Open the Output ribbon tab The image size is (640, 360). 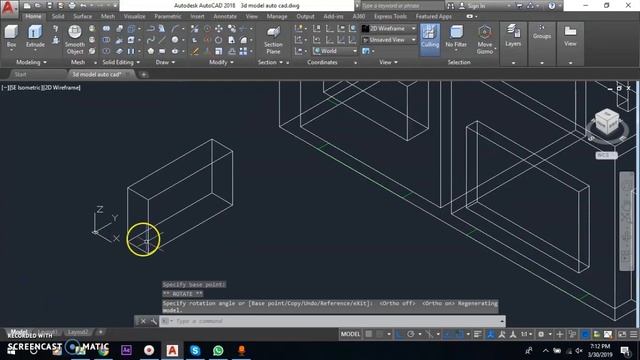point(305,16)
